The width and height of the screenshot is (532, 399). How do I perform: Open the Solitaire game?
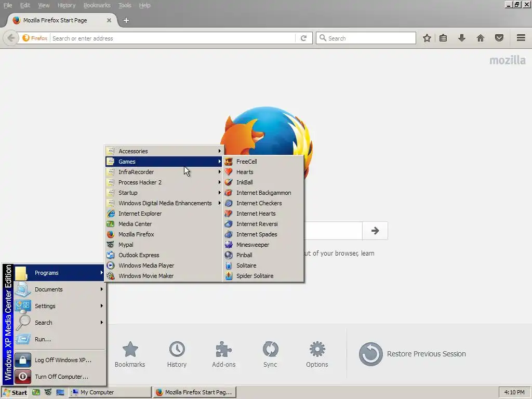(x=263, y=265)
